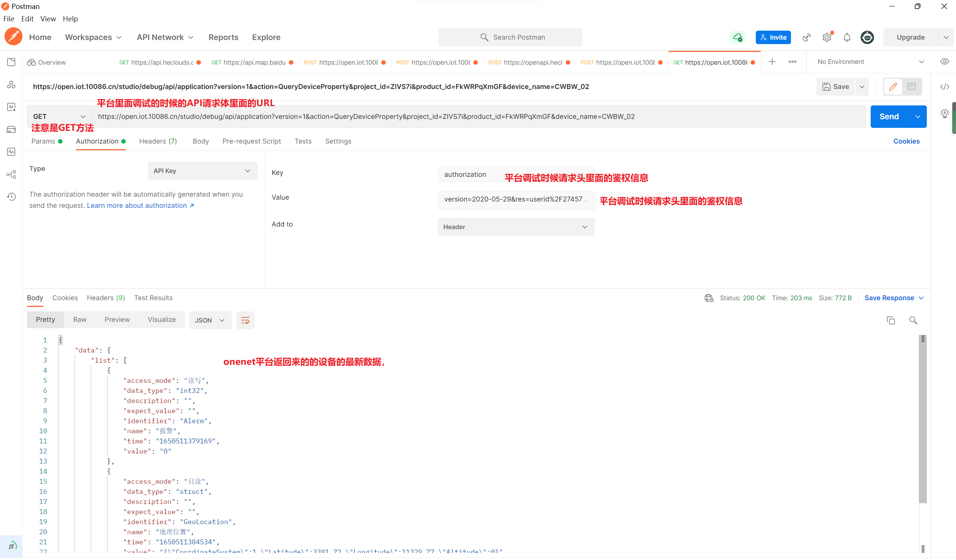Expand the API Key type dropdown
This screenshot has width=956, height=560.
pos(202,171)
